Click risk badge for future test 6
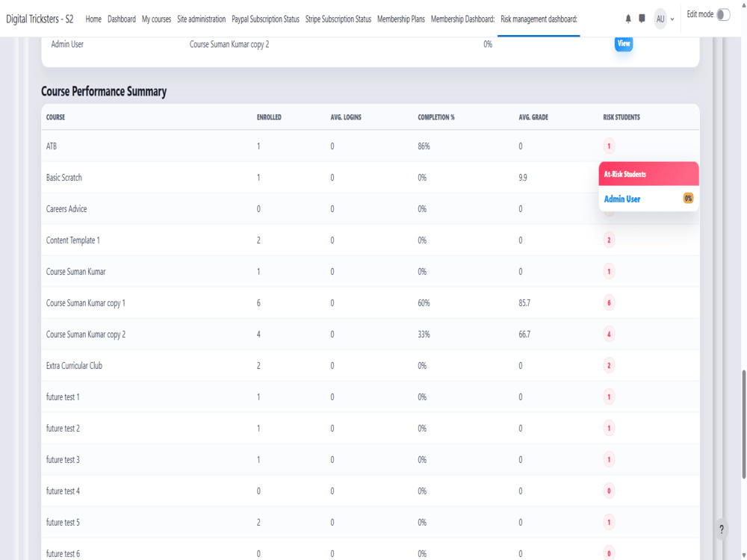This screenshot has width=747, height=560. pos(609,553)
